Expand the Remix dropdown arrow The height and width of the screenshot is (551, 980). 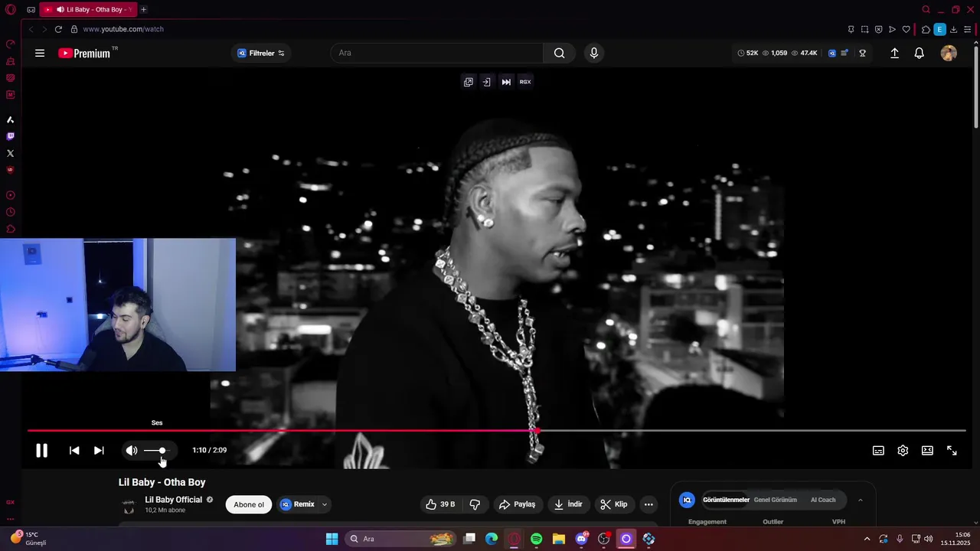tap(325, 504)
